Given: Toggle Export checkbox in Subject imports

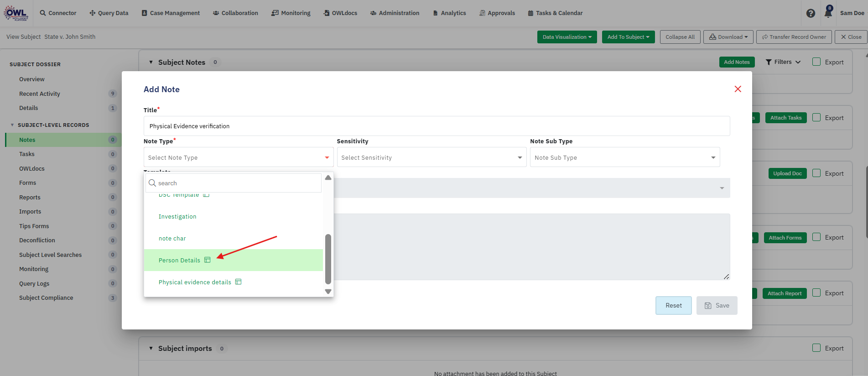Looking at the screenshot, I should pos(816,348).
